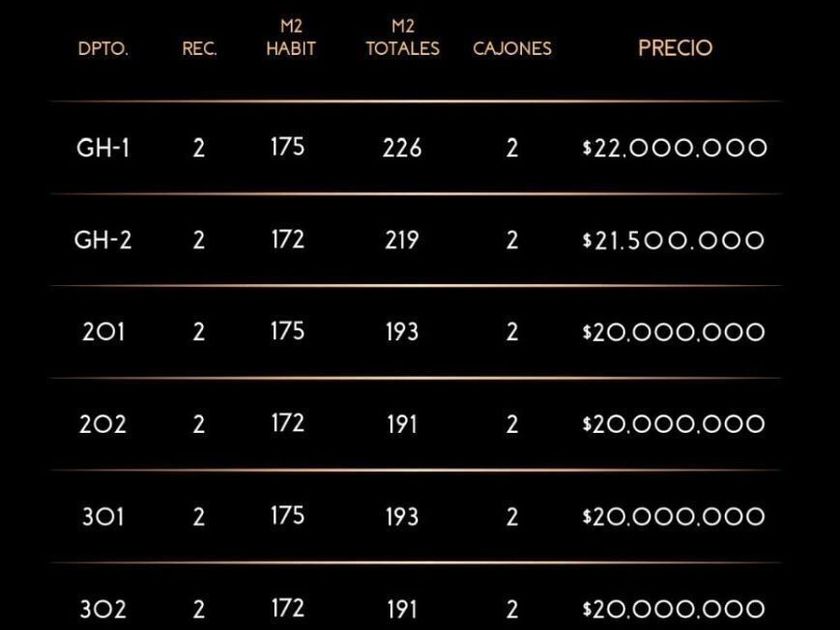
Task: Click the M2 TOTALES column header
Action: [403, 38]
